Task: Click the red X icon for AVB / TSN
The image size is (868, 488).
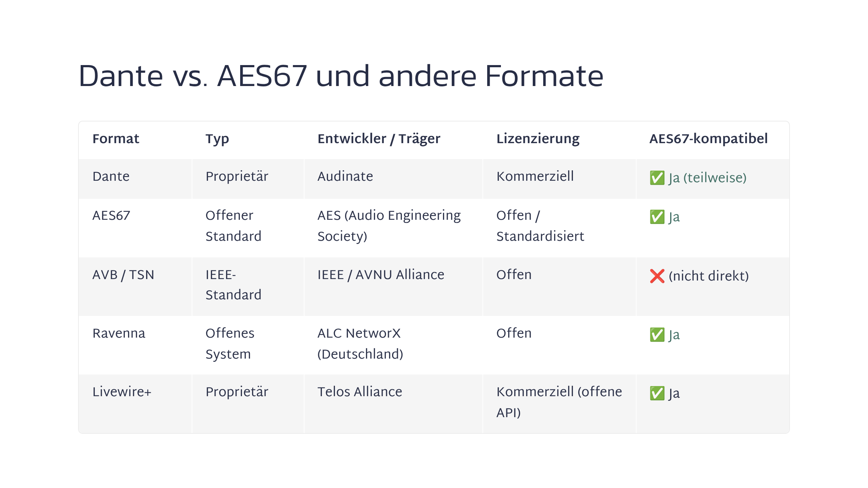Action: click(x=657, y=276)
